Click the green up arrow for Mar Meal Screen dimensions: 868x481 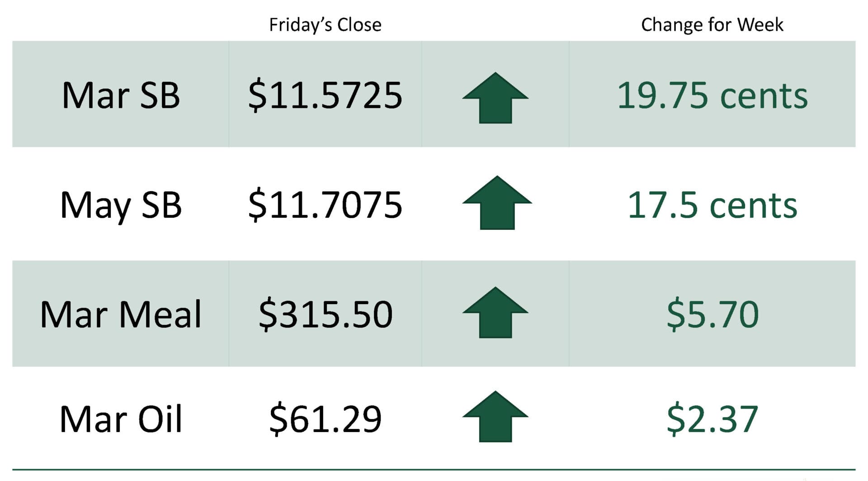[x=495, y=313]
